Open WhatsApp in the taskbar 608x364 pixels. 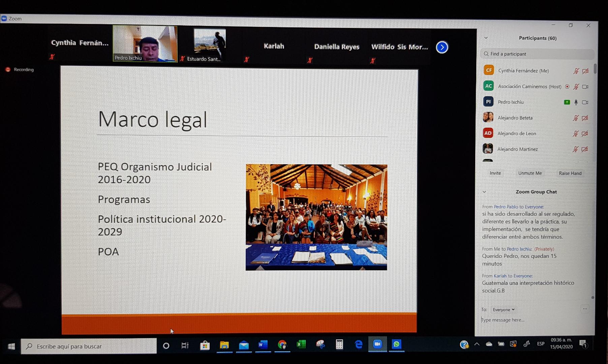click(x=396, y=344)
